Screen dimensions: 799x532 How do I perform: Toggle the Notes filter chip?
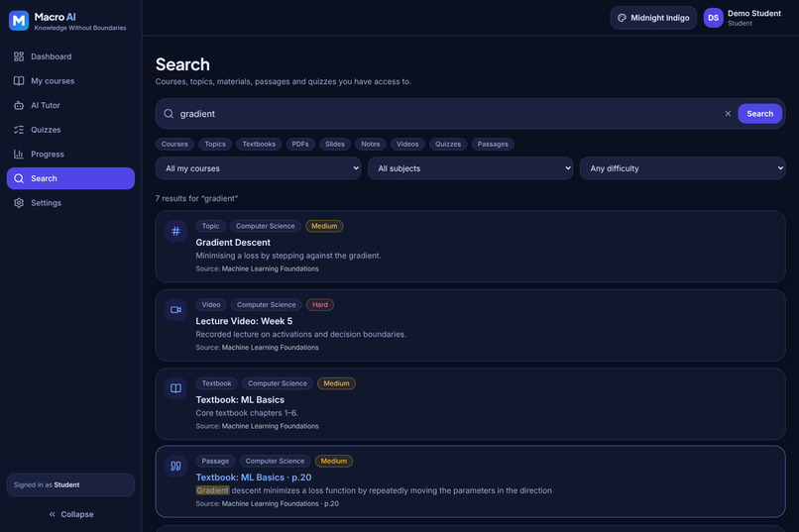[371, 144]
